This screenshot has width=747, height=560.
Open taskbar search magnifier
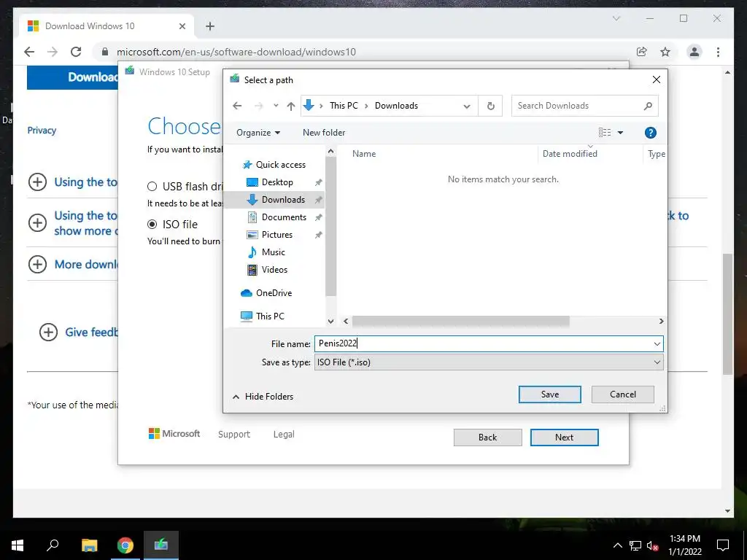click(x=53, y=545)
